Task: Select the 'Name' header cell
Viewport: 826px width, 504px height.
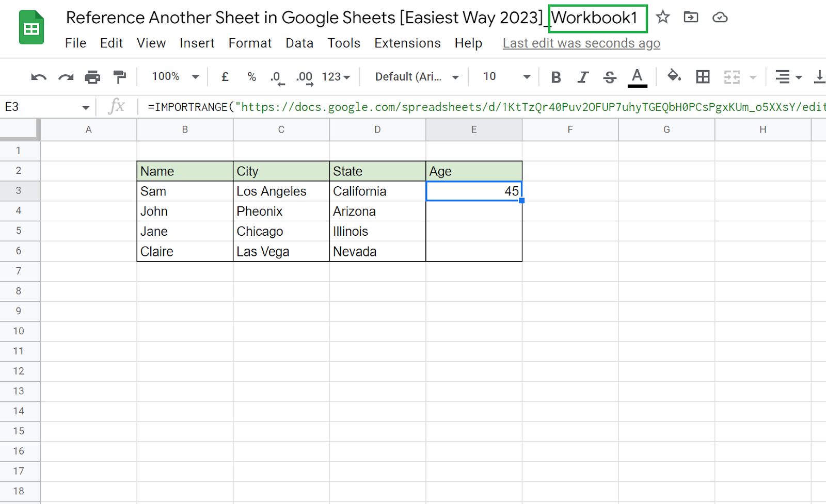Action: click(x=185, y=171)
